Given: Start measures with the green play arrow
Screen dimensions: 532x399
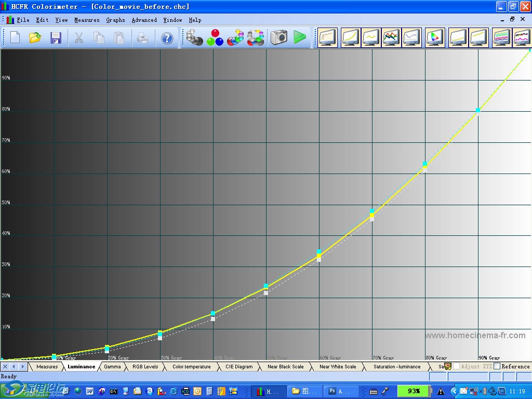Looking at the screenshot, I should coord(300,37).
